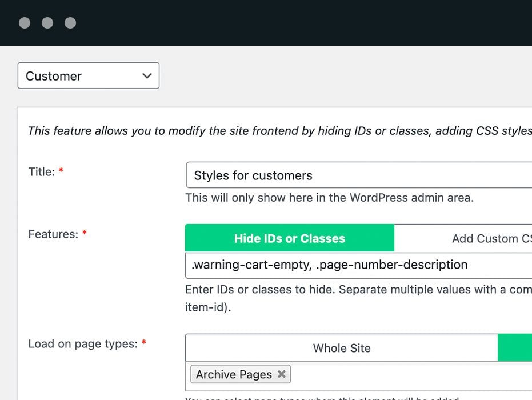Click the Load on page types label
The image size is (532, 400).
(x=82, y=344)
